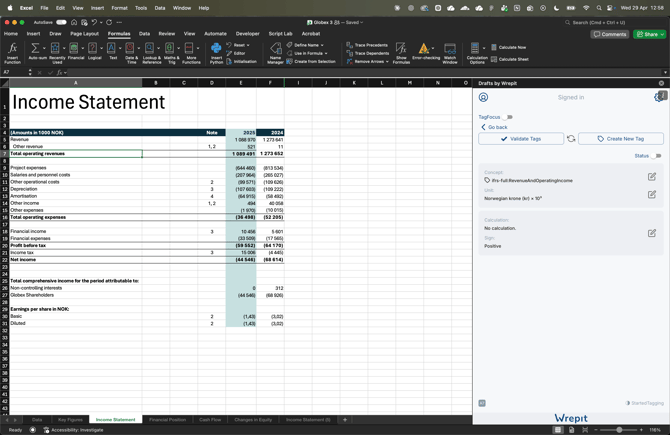Open the Script Lab ribbon tab
This screenshot has width=670, height=435.
280,34
